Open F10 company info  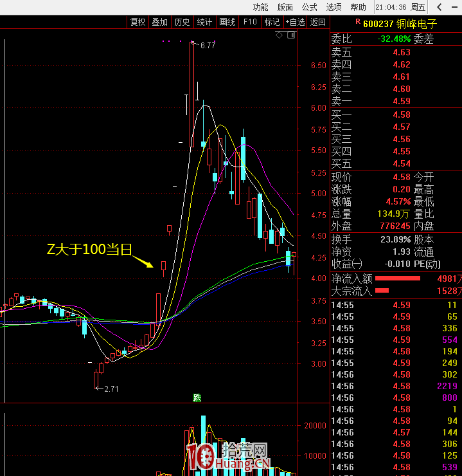click(x=250, y=22)
